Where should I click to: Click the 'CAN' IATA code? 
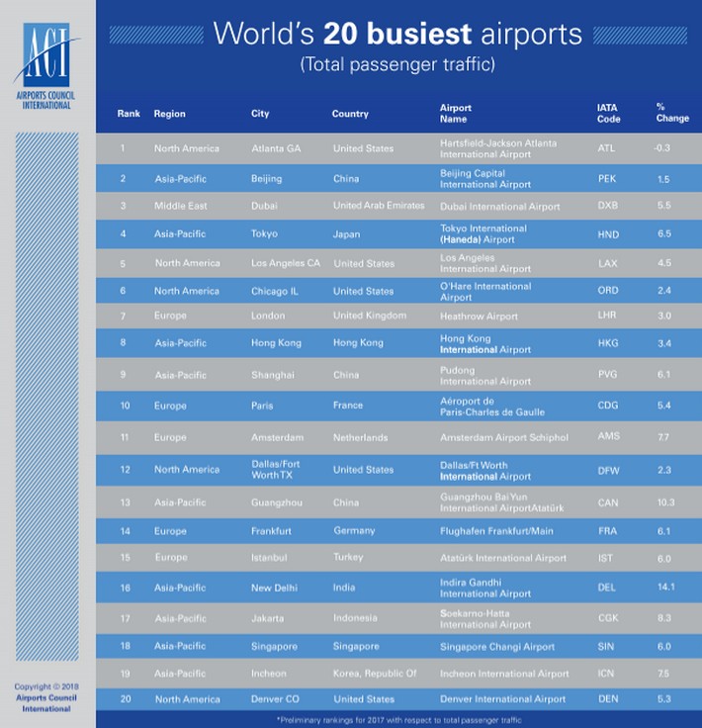[x=608, y=502]
